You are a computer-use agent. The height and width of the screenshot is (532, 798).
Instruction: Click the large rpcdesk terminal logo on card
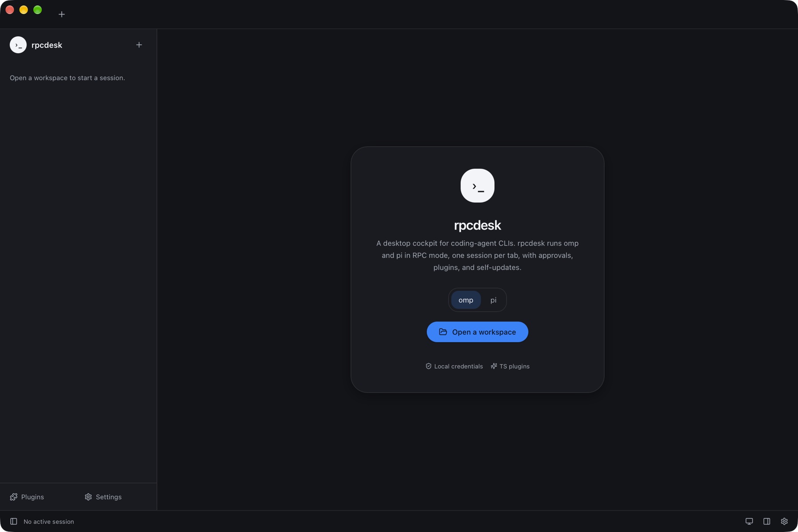477,186
